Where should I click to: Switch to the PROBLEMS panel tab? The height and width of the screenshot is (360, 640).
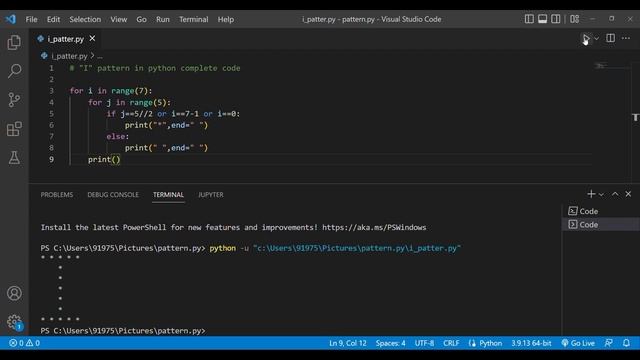pyautogui.click(x=57, y=195)
